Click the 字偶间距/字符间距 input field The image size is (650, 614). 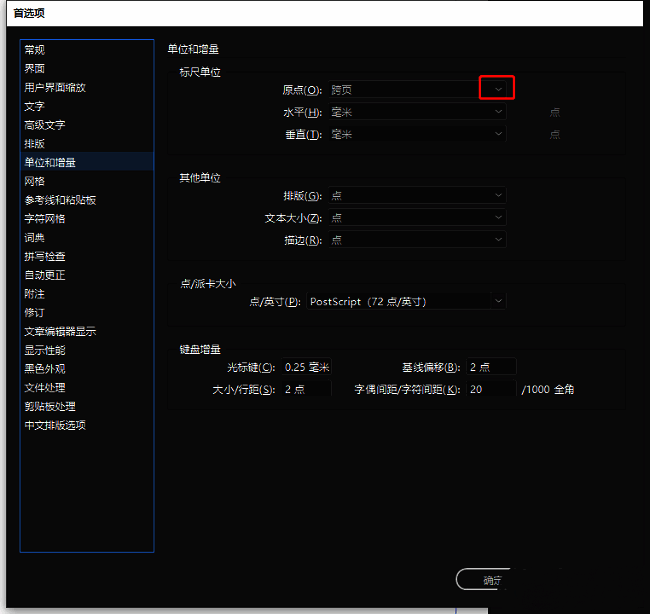click(x=490, y=389)
